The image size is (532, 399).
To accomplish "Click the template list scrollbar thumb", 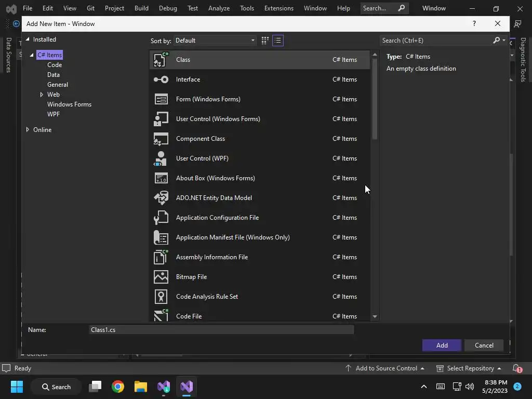I will tap(375, 98).
